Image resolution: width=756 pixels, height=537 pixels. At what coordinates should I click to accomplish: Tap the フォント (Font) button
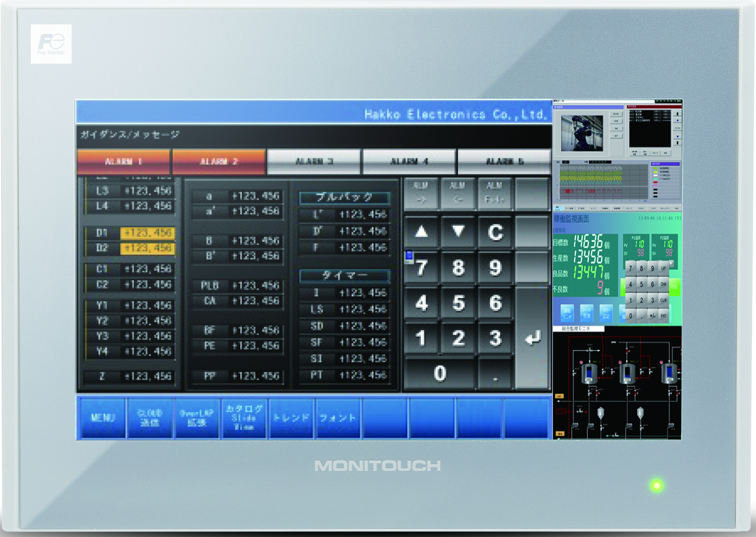point(338,418)
